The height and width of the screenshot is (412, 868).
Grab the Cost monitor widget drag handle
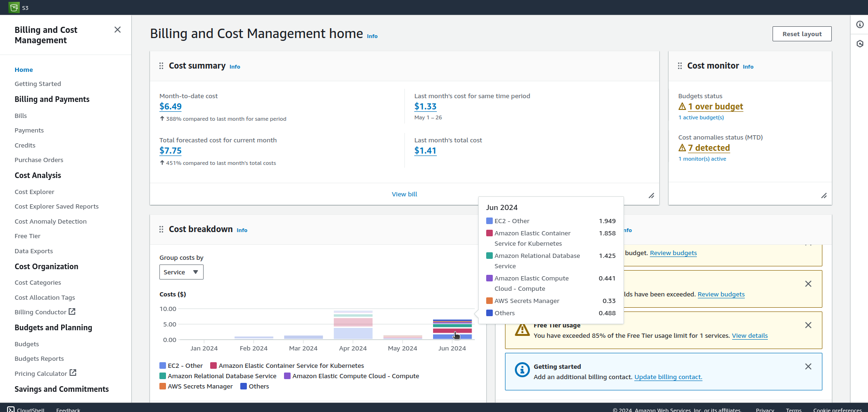(x=680, y=66)
